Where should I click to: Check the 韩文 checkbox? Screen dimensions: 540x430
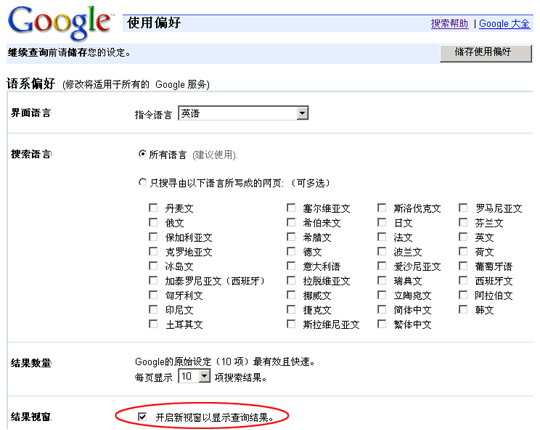coord(463,309)
